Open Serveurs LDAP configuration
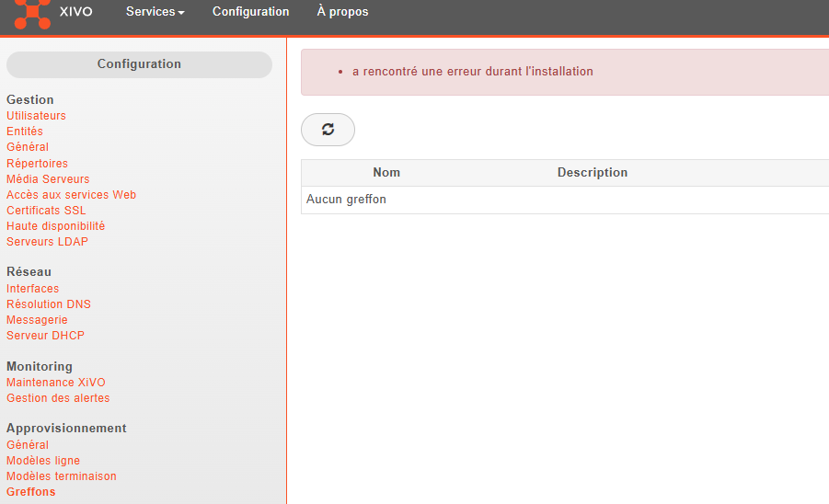This screenshot has height=504, width=829. click(x=47, y=242)
